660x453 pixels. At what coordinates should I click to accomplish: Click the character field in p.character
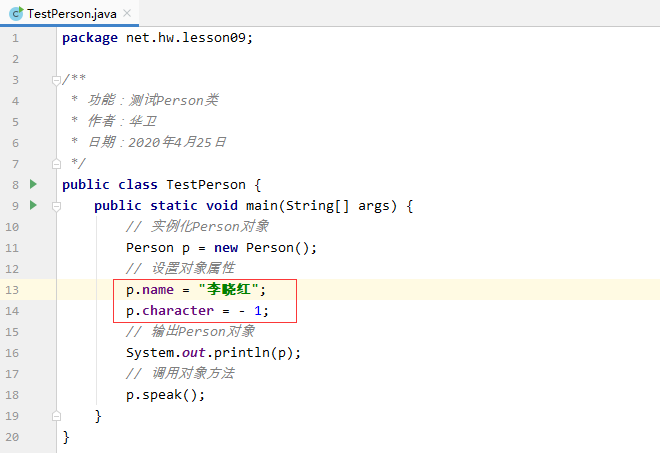pos(178,311)
